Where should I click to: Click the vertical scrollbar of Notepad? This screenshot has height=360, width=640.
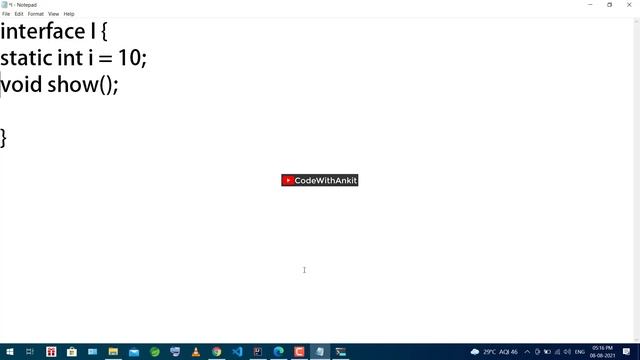click(636, 180)
